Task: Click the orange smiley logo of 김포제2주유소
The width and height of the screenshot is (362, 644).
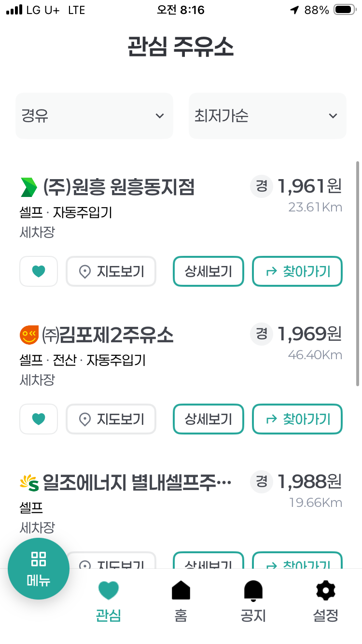Action: pos(29,335)
